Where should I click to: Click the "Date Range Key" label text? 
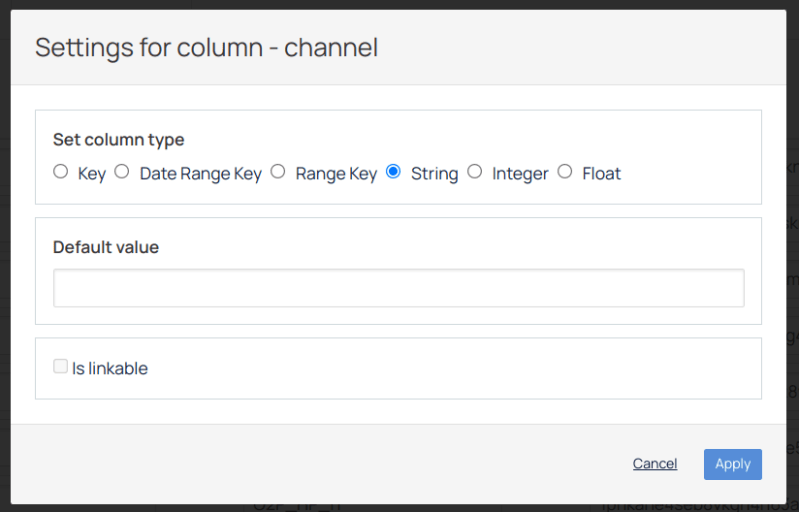point(200,174)
